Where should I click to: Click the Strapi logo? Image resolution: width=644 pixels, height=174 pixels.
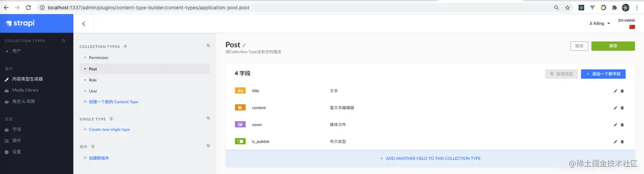click(x=20, y=23)
